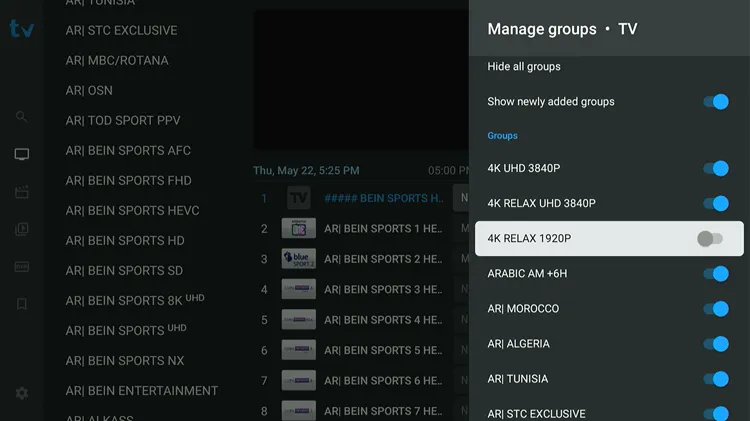Disable the 4K RELAX UHD 3840P group
The width and height of the screenshot is (750, 421).
(x=716, y=203)
